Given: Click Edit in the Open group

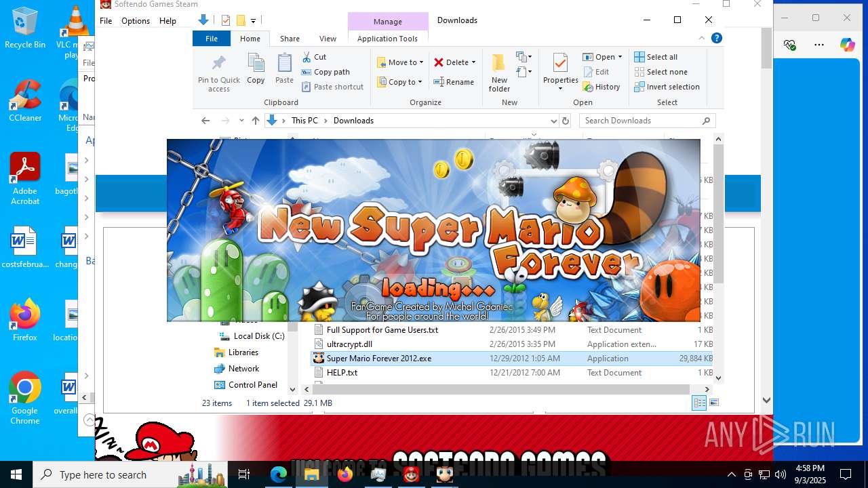Looking at the screenshot, I should 596,72.
